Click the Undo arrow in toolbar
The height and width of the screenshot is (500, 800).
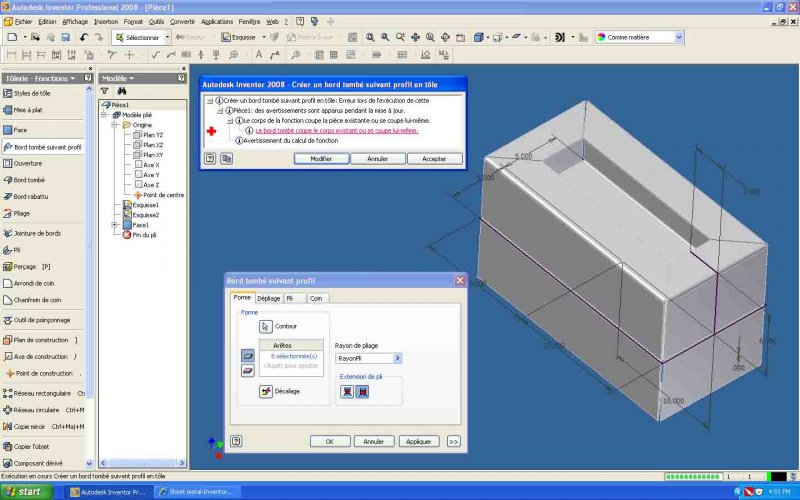pyautogui.click(x=84, y=37)
